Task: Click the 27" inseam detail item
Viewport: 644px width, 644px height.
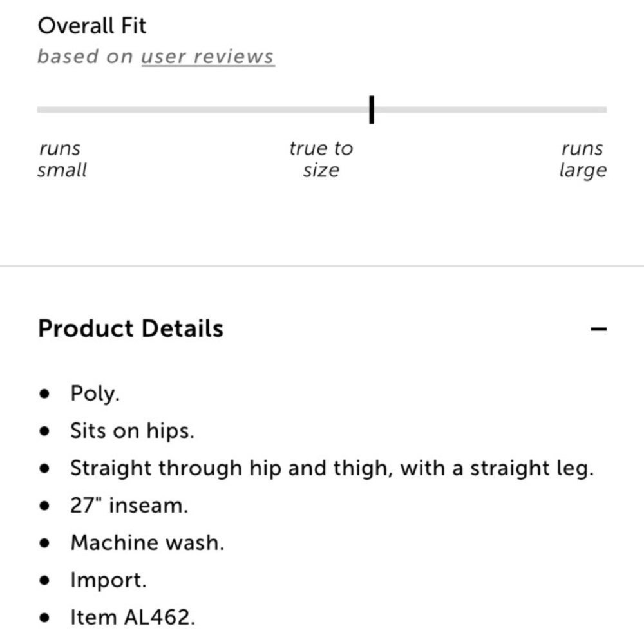Action: [129, 506]
